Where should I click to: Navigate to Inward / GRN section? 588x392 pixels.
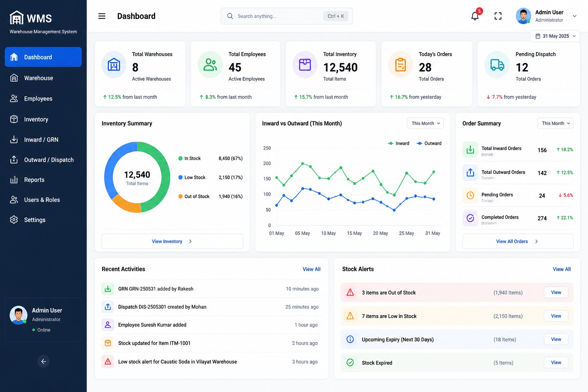click(x=43, y=140)
